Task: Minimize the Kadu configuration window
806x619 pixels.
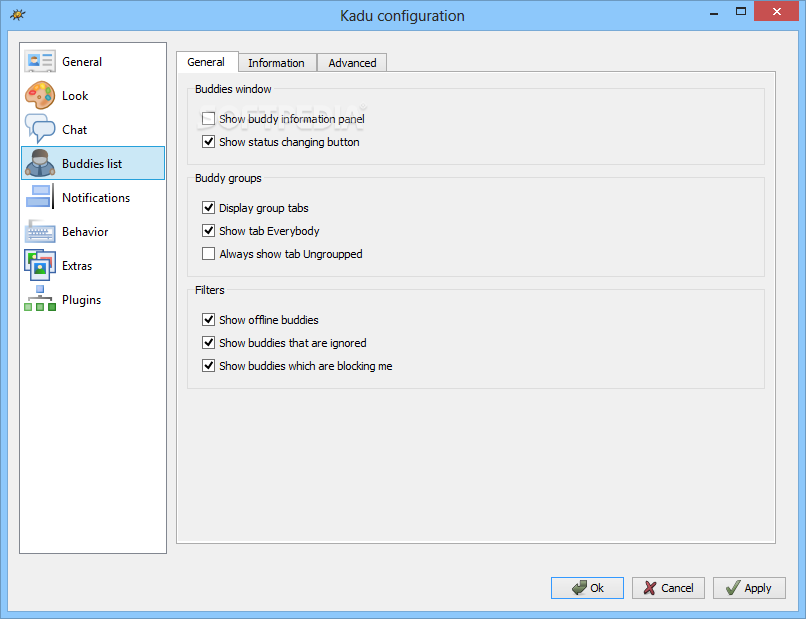Action: (x=714, y=12)
